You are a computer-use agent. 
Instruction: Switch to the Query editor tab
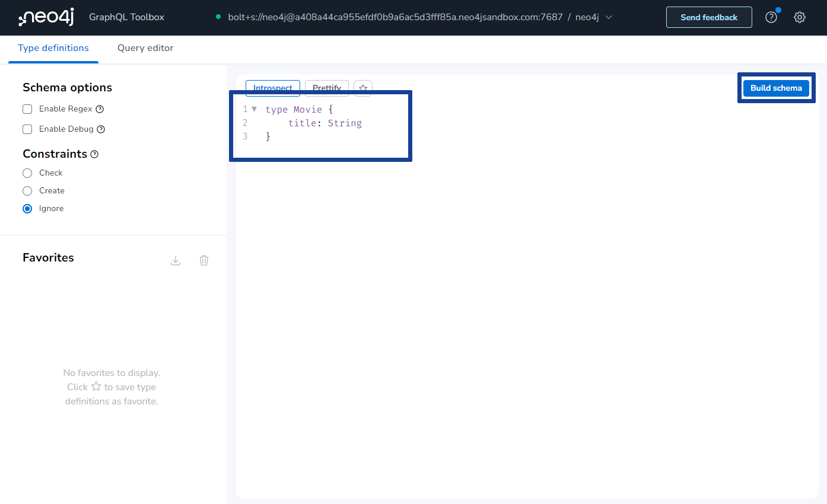145,47
